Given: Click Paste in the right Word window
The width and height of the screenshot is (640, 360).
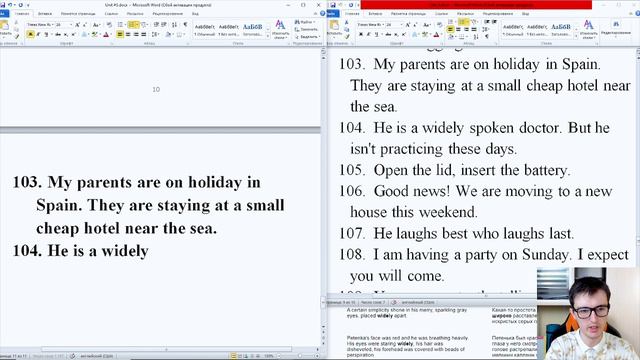Looking at the screenshot, I should 334,28.
